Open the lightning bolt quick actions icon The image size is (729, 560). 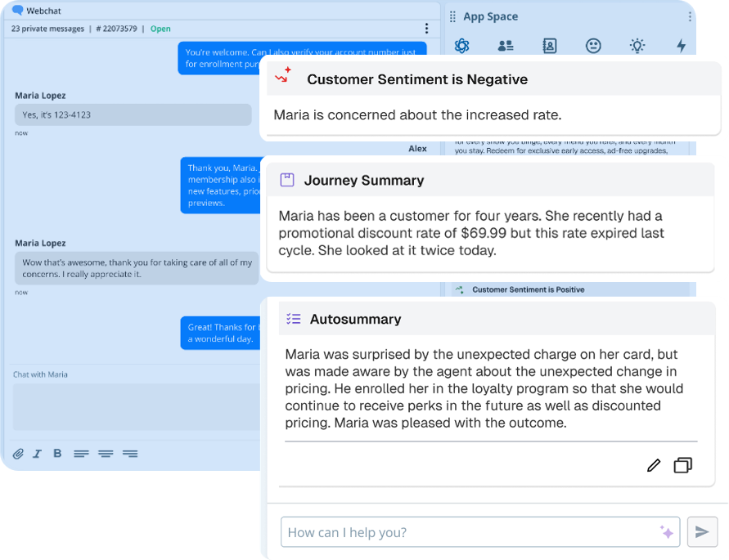point(681,46)
